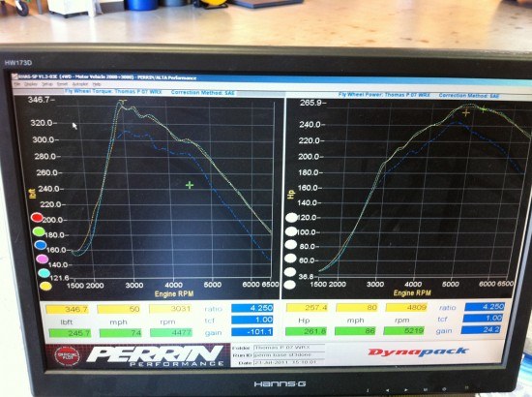The width and height of the screenshot is (532, 397).
Task: Click the yellow 4809 rpm value field
Action: click(406, 307)
